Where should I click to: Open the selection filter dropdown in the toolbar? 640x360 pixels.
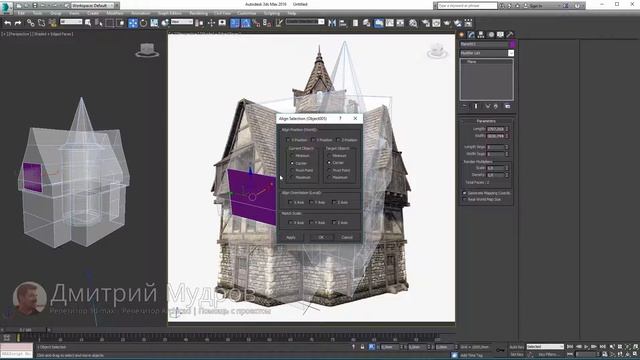tap(71, 22)
